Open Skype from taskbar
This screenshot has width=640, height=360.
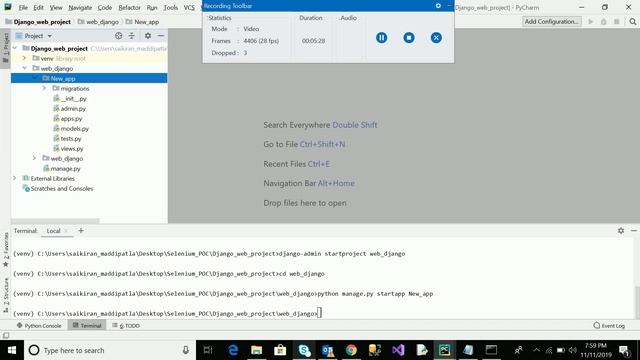pos(304,350)
